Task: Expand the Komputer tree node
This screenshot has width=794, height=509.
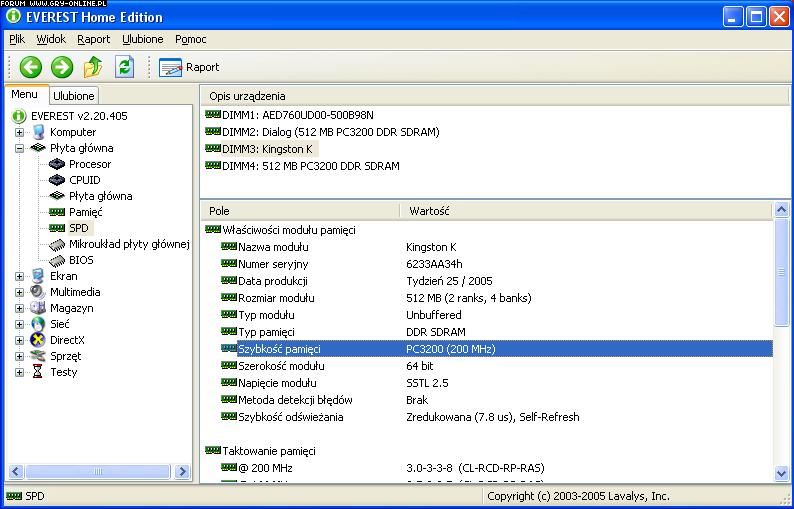Action: (x=19, y=132)
